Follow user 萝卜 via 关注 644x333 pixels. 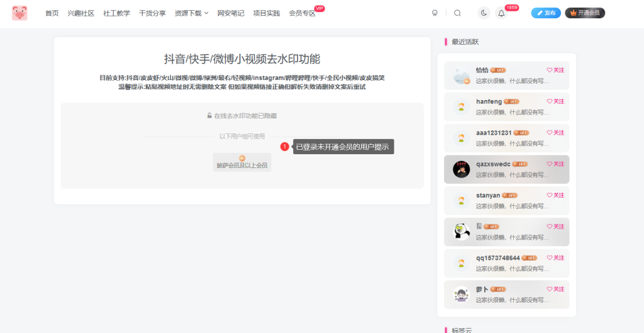click(555, 289)
